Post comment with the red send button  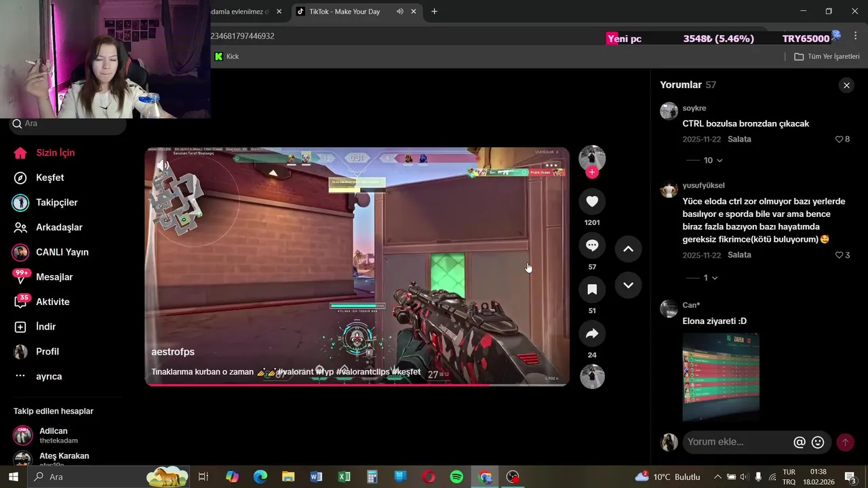tap(845, 443)
